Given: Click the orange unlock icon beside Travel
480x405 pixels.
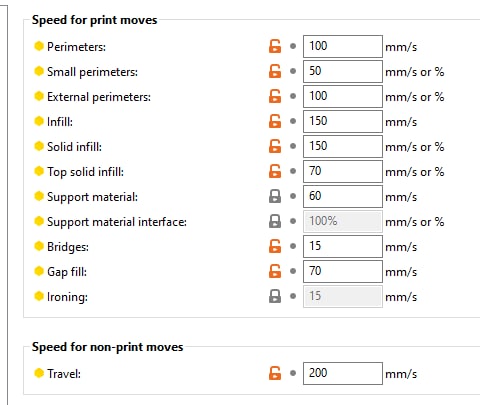Looking at the screenshot, I should pyautogui.click(x=275, y=373).
